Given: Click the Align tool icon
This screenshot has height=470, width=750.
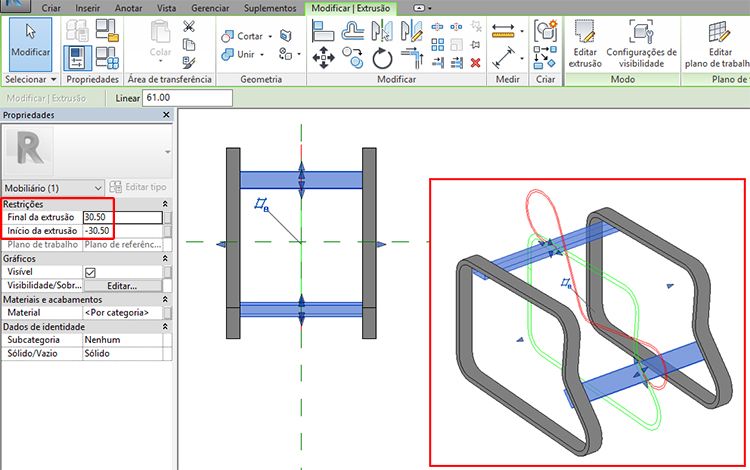Looking at the screenshot, I should 323,32.
